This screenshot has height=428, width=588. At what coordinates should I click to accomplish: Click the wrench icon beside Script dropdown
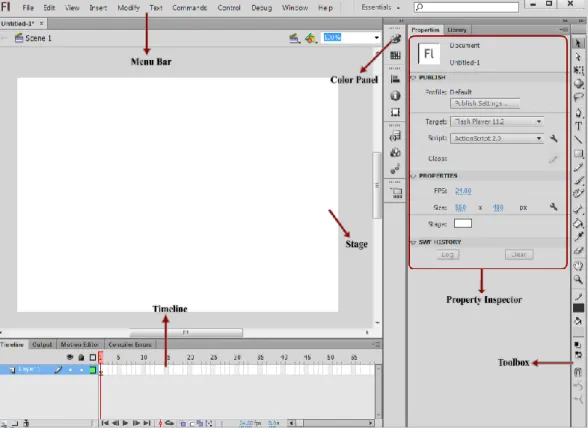point(554,138)
